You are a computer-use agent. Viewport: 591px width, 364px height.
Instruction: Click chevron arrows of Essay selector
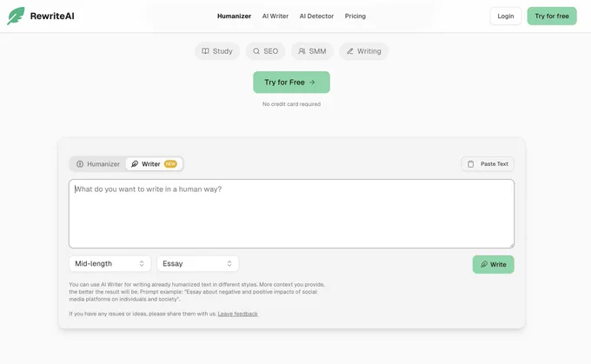(x=229, y=263)
